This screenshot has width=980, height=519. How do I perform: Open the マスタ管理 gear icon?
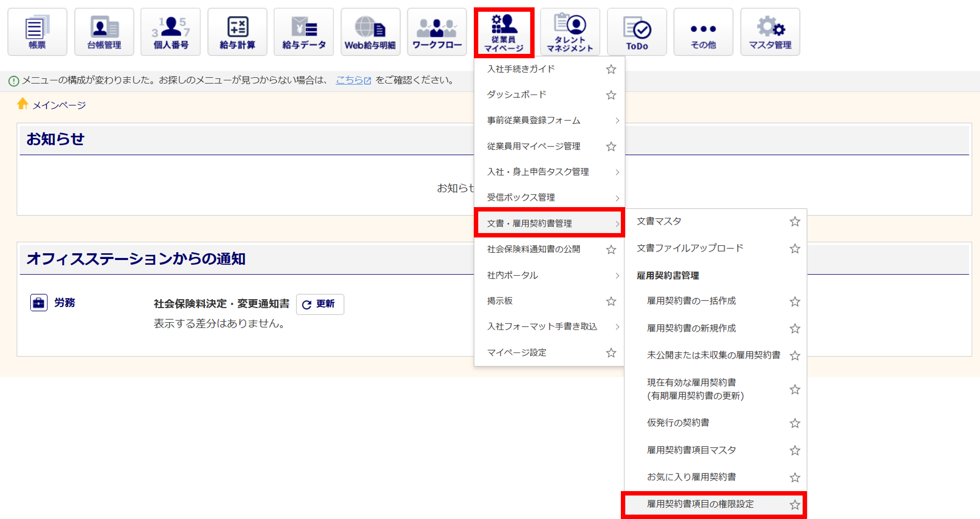pyautogui.click(x=770, y=32)
